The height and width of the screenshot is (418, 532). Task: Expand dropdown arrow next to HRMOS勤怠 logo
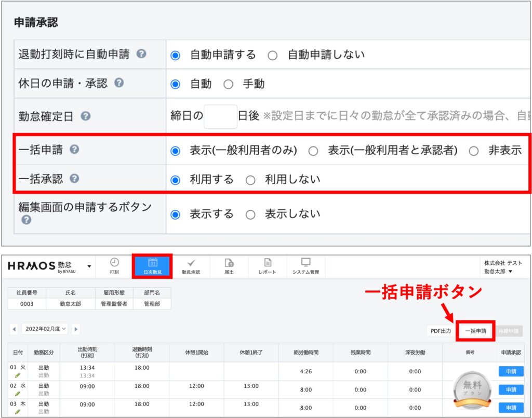click(x=89, y=266)
